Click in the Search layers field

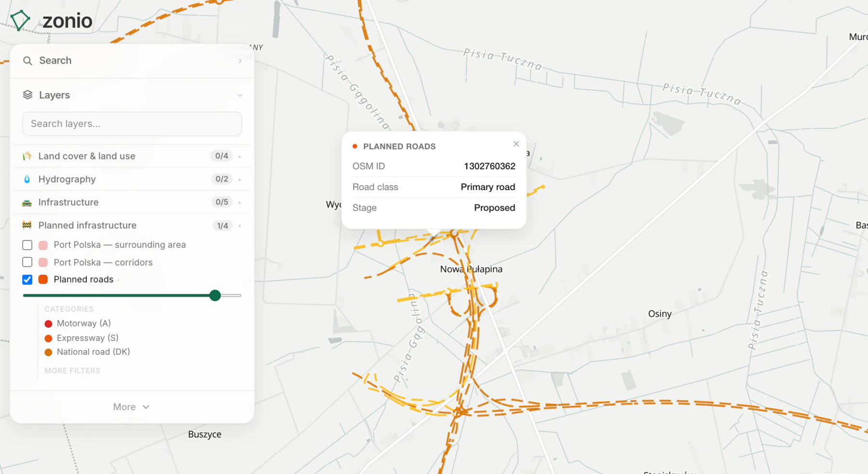132,124
